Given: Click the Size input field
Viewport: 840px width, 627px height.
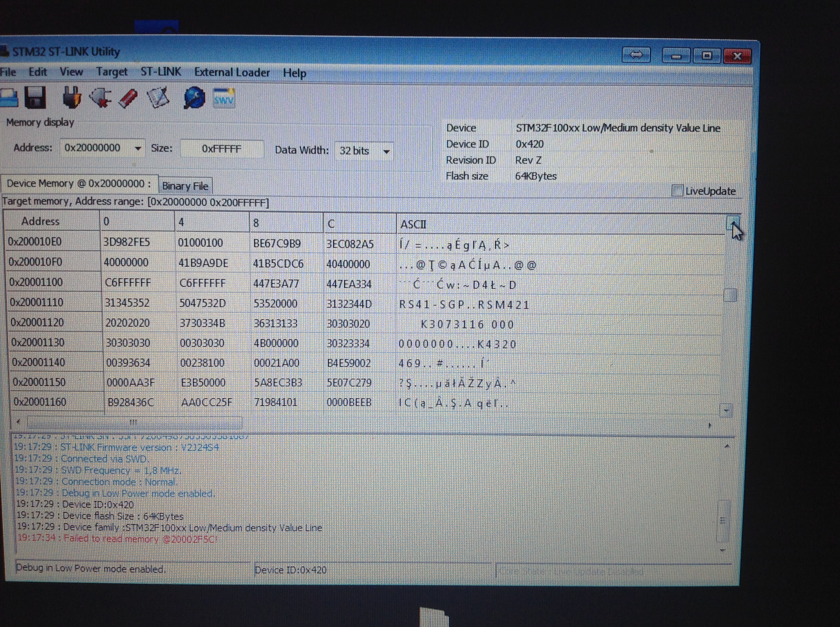Looking at the screenshot, I should (222, 149).
